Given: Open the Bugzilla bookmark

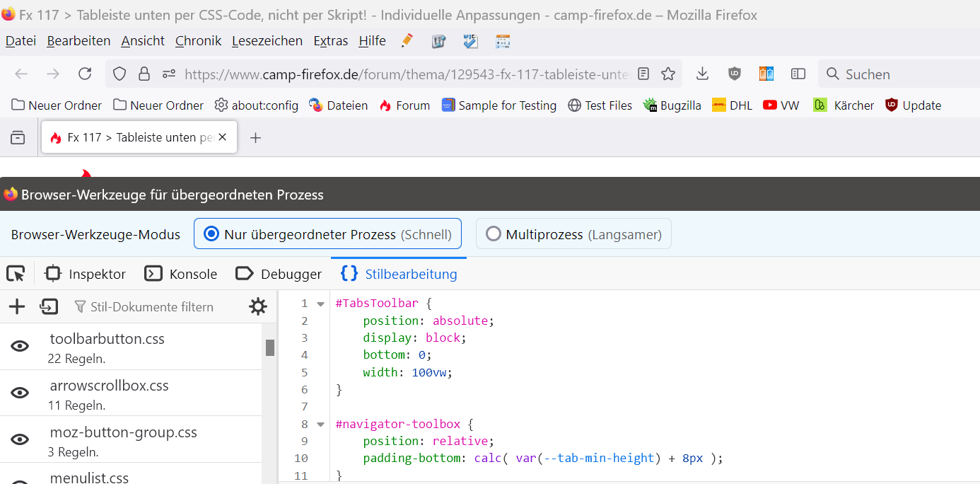Looking at the screenshot, I should click(672, 105).
